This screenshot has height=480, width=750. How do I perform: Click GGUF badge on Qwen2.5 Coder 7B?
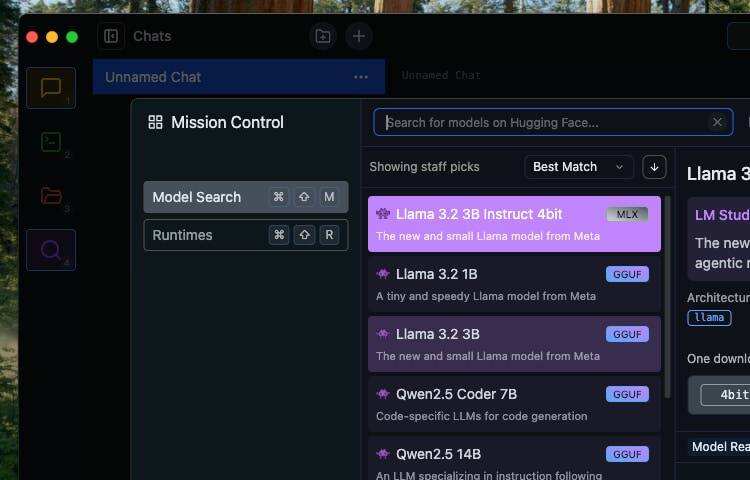tap(627, 394)
